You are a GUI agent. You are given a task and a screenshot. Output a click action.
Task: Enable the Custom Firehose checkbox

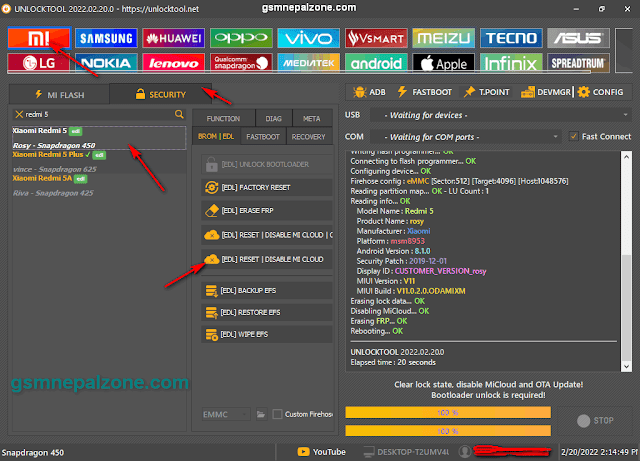click(x=277, y=414)
